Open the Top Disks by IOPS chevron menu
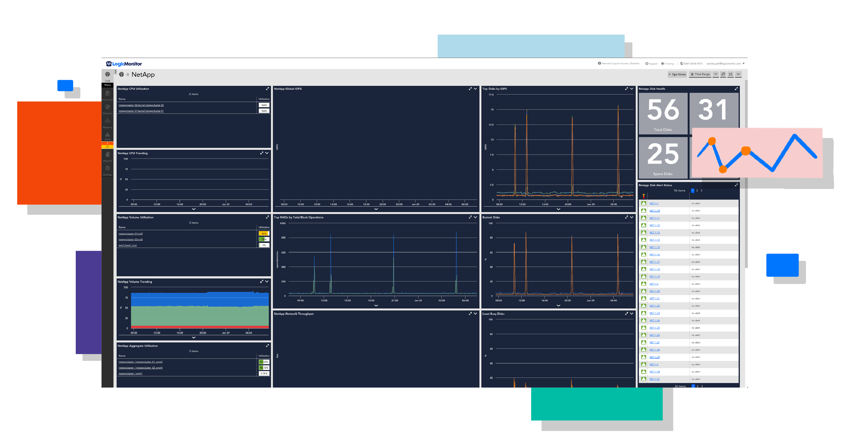868x447 pixels. (632, 89)
